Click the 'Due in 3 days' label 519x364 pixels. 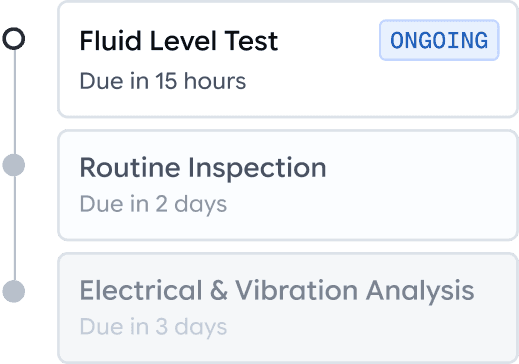[153, 327]
